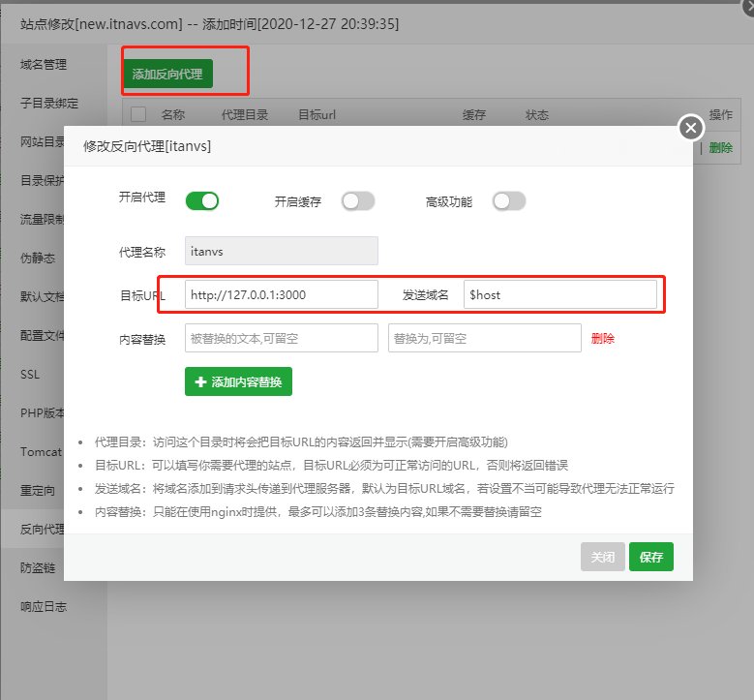Click the 目标url column header
Image resolution: width=754 pixels, height=700 pixels.
[x=317, y=114]
